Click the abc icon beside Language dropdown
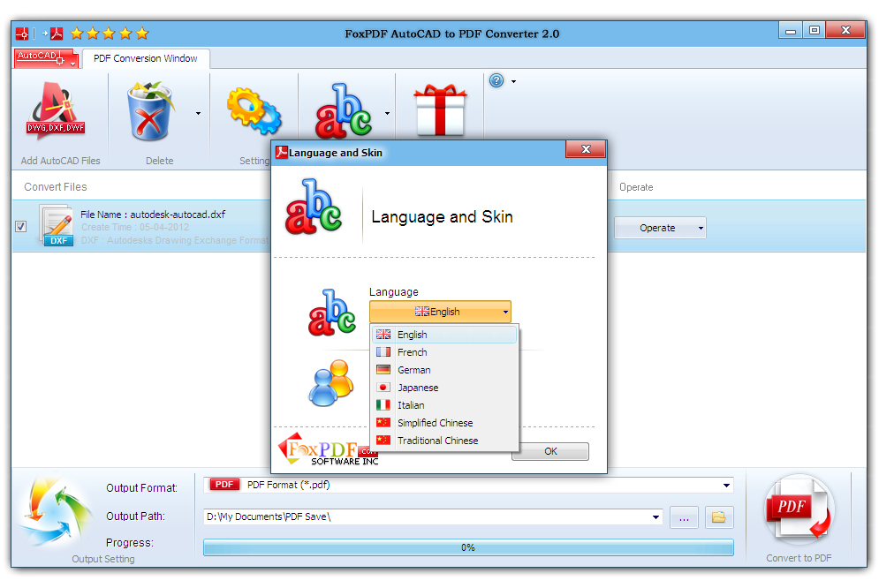 pyautogui.click(x=332, y=313)
